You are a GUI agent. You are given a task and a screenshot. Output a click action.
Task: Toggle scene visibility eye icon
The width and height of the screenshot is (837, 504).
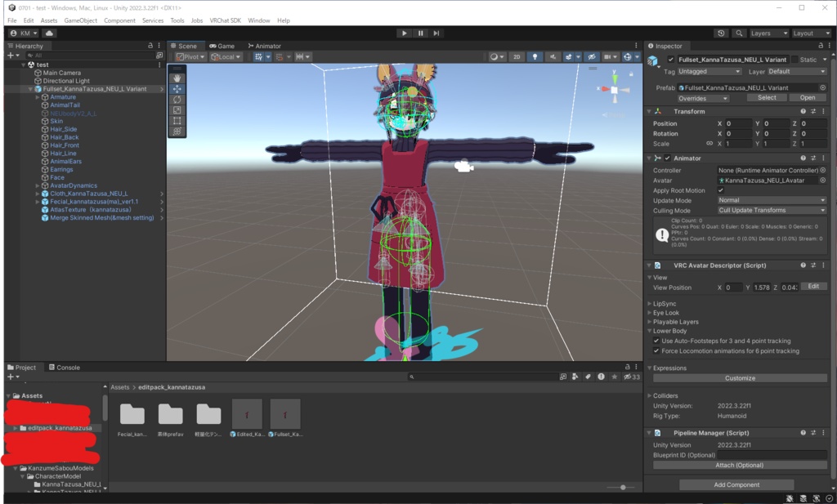click(x=592, y=56)
